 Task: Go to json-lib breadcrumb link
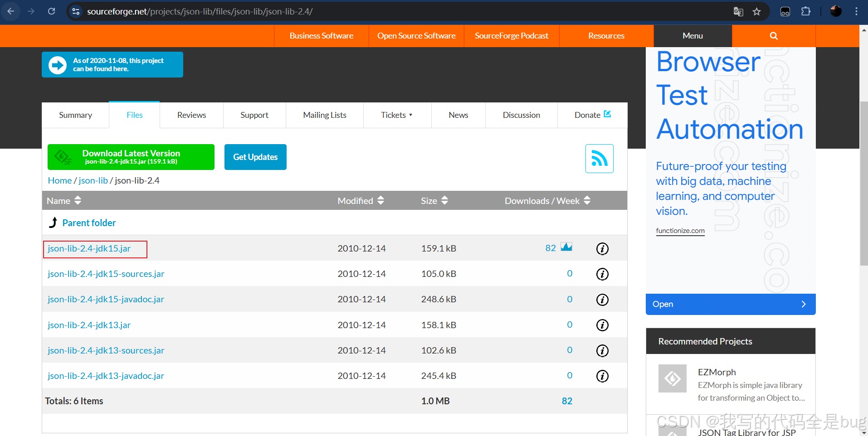(x=93, y=180)
